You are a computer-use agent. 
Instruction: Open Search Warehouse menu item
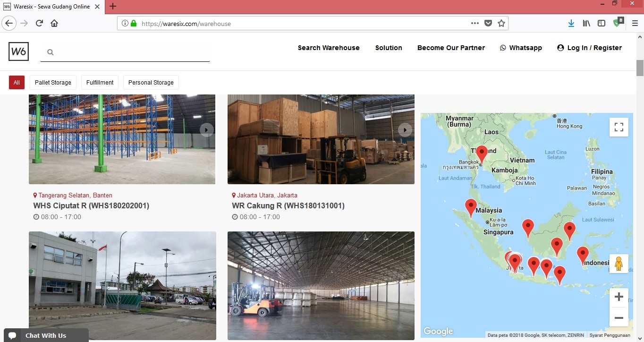click(329, 48)
